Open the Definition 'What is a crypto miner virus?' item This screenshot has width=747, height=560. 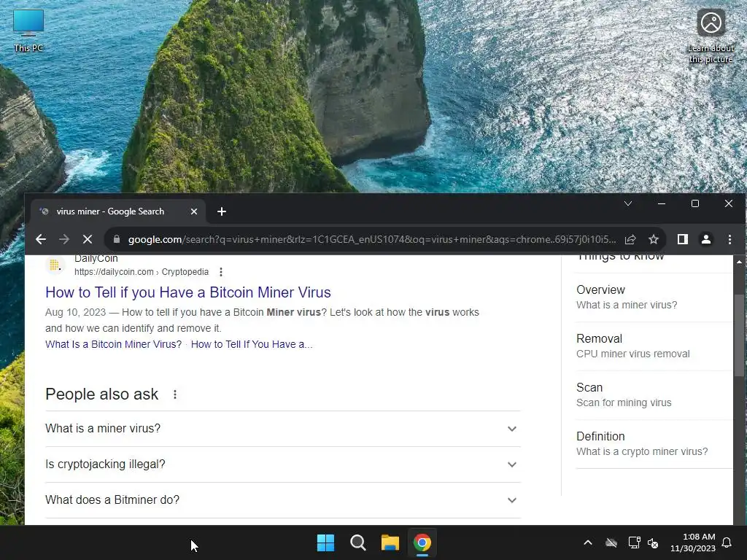[654, 444]
